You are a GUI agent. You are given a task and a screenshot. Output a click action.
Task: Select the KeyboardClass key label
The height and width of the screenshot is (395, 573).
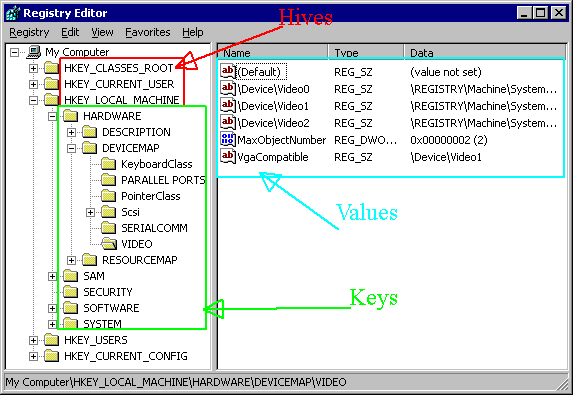(156, 164)
